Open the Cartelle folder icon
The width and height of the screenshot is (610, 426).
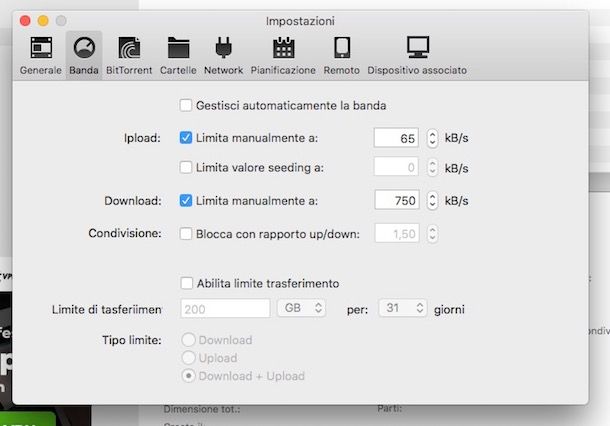pyautogui.click(x=178, y=48)
